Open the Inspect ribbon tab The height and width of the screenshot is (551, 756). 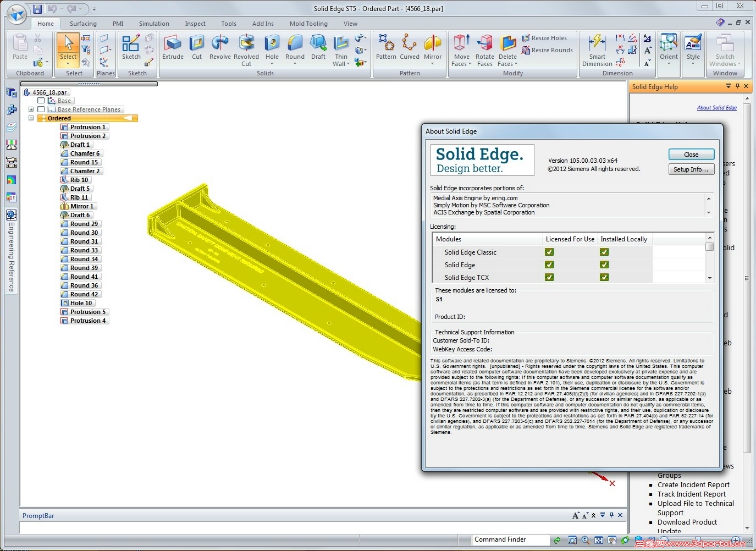(x=195, y=24)
